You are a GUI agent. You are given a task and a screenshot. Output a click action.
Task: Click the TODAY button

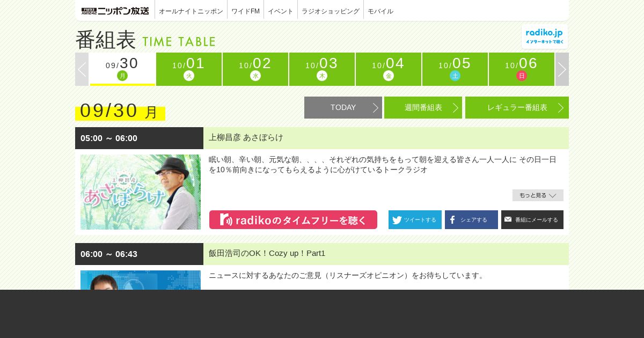(x=343, y=107)
